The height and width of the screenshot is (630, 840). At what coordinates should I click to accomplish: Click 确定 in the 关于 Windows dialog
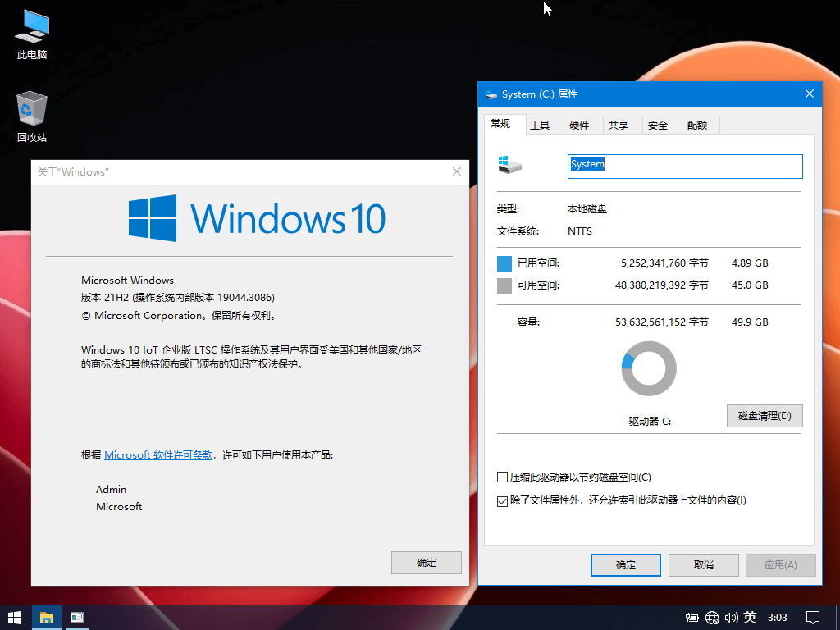[427, 563]
